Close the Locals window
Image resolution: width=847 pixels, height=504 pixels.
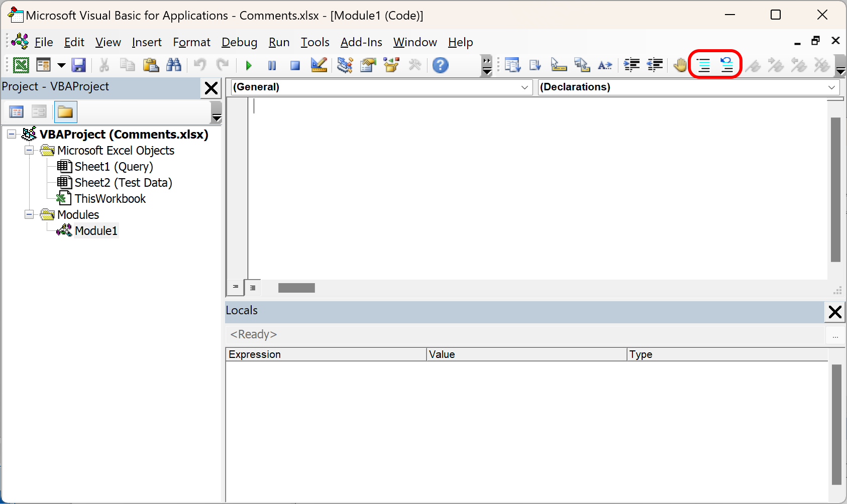click(x=835, y=312)
